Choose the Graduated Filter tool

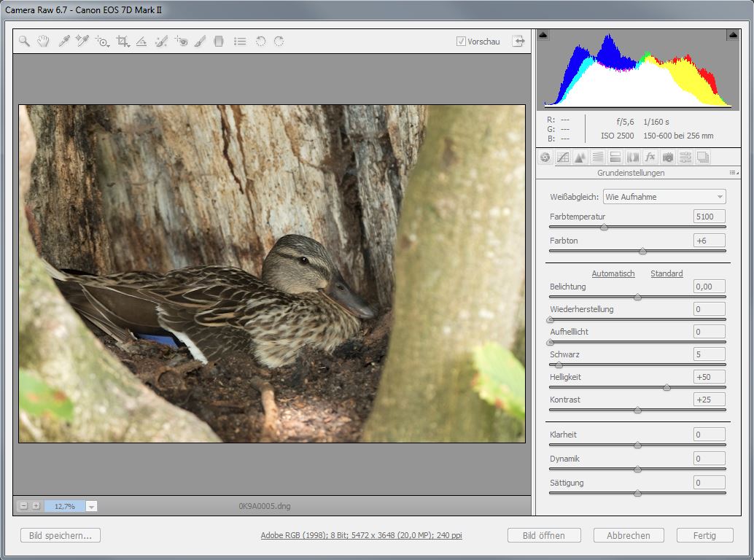[x=218, y=42]
